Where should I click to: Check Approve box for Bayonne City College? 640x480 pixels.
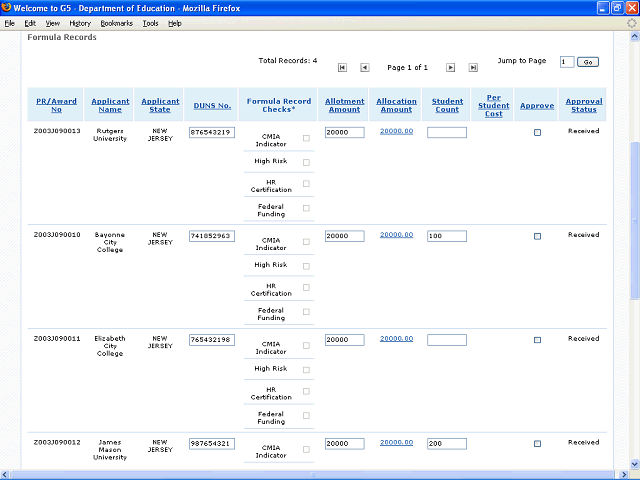pyautogui.click(x=537, y=236)
